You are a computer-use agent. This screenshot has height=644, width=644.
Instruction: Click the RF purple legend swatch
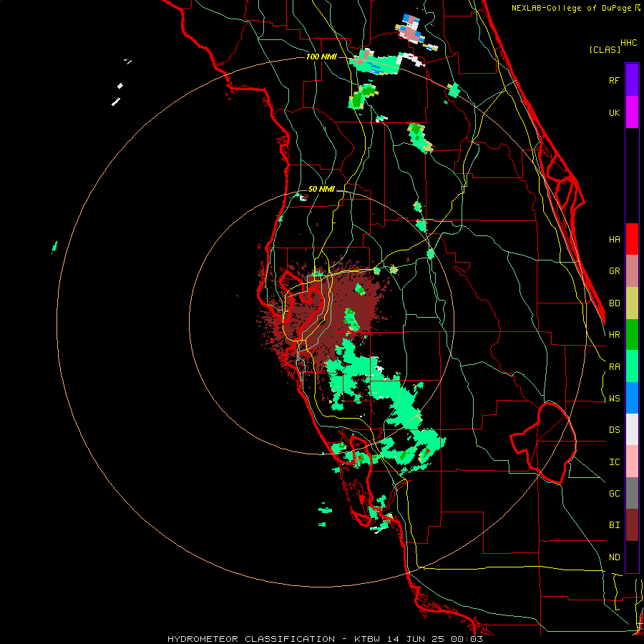pos(632,80)
